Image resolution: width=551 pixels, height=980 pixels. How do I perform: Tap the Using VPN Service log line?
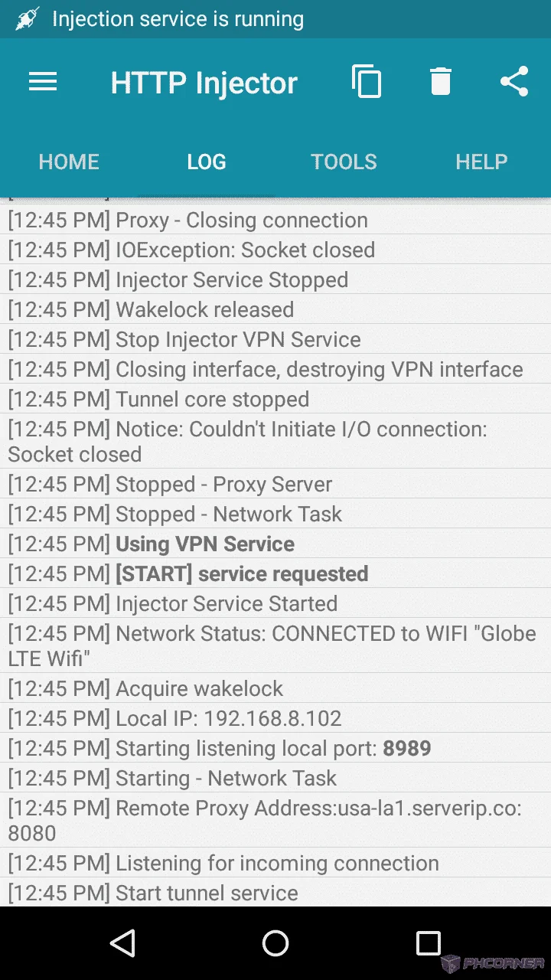click(275, 544)
